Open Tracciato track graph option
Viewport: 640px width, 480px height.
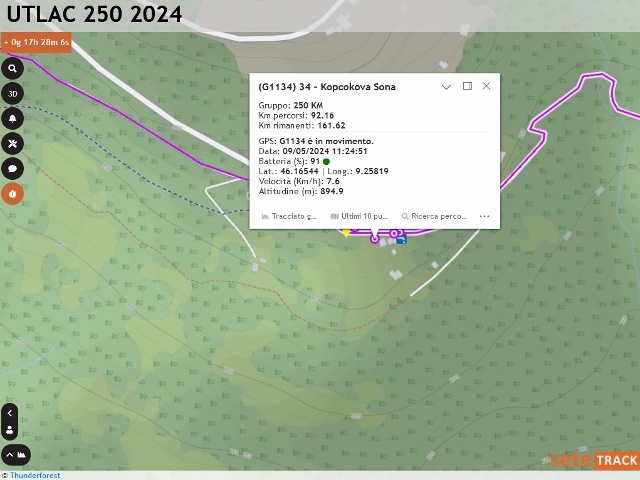coord(289,216)
